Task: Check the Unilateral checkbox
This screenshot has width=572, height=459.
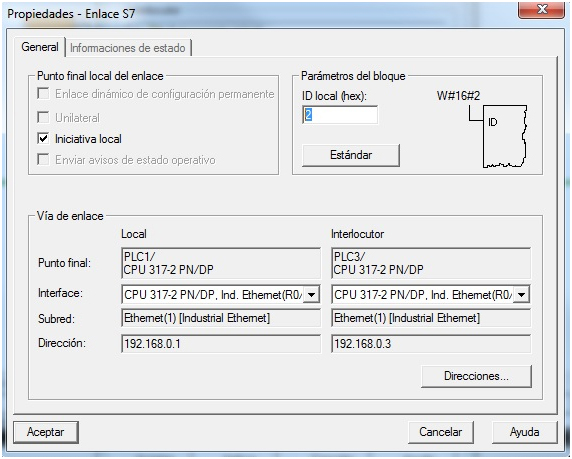Action: (43, 117)
